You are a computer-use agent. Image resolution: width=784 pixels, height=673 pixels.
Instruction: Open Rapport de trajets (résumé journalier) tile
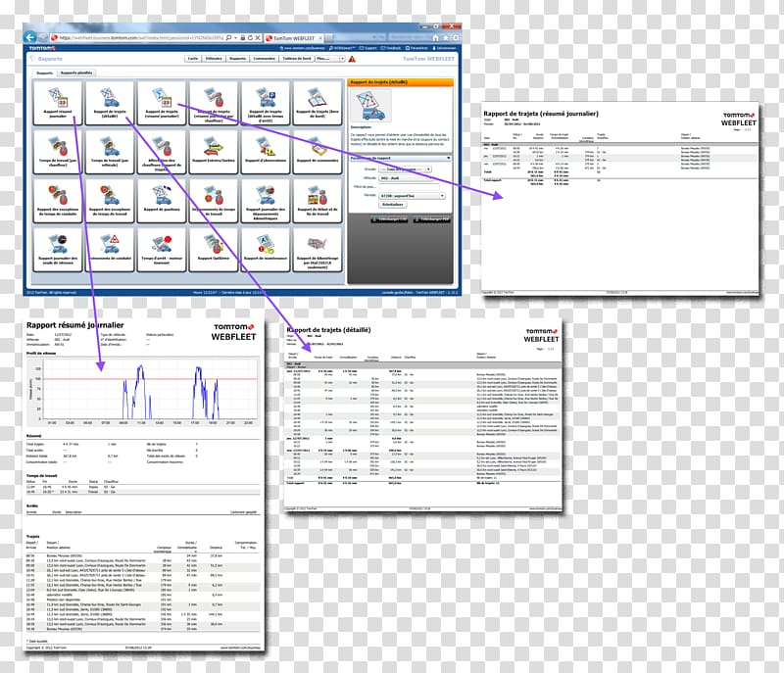click(162, 104)
